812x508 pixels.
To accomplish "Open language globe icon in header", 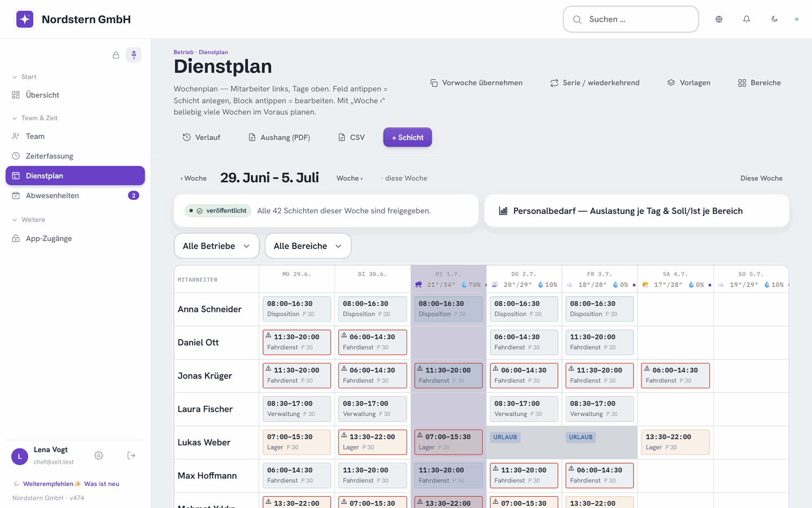I will 719,19.
